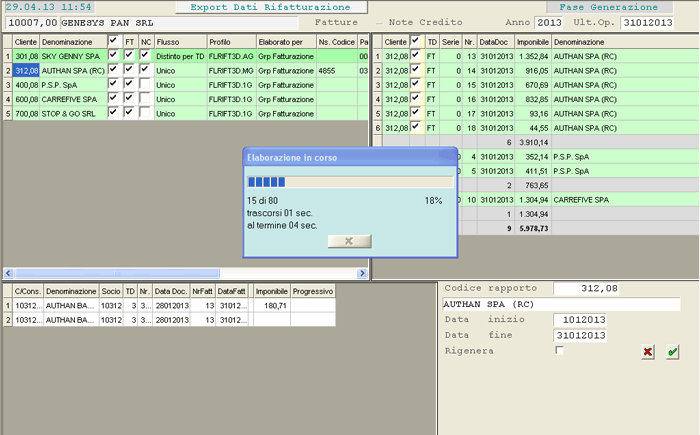Click the Distinto per TD flusso cell
This screenshot has width=700, height=435.
180,56
